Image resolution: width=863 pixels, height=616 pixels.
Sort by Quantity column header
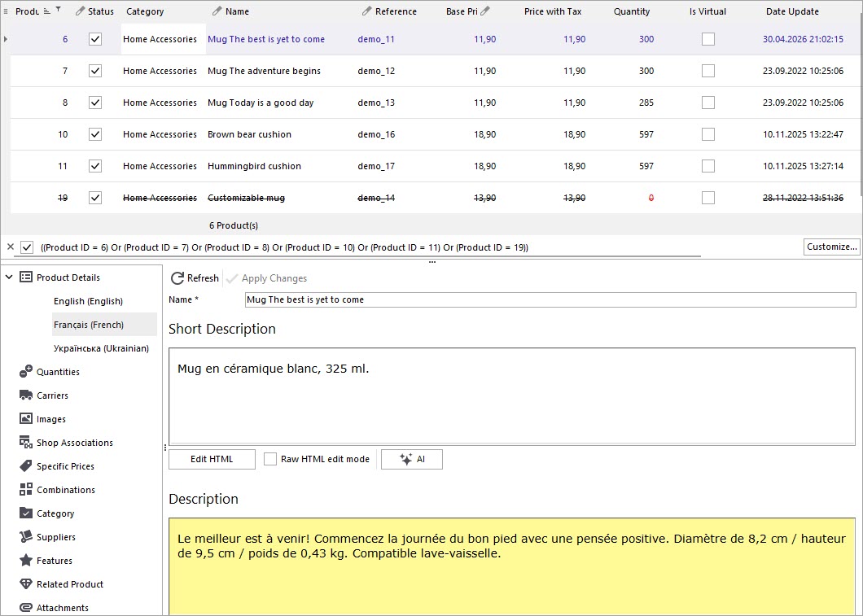(632, 11)
